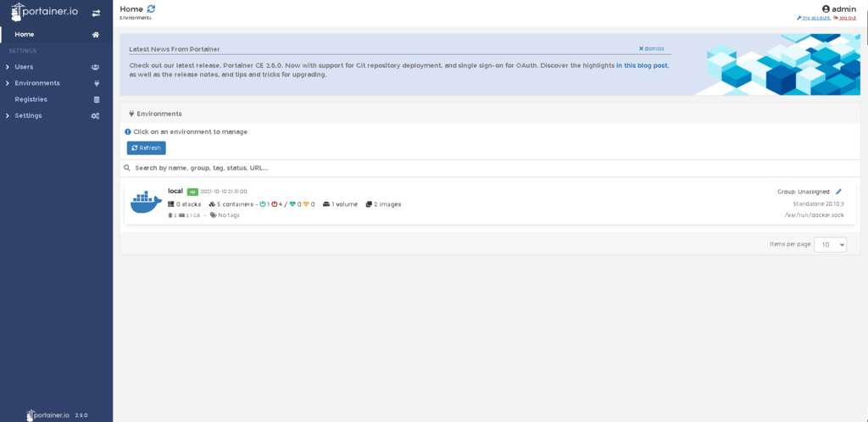868x422 pixels.
Task: Open Environments in the sidebar
Action: pyautogui.click(x=37, y=83)
